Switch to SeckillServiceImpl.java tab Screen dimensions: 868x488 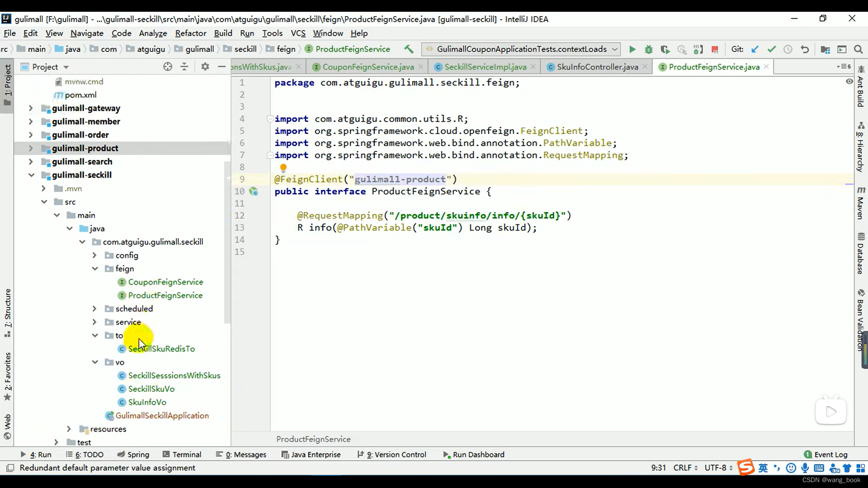click(x=485, y=67)
